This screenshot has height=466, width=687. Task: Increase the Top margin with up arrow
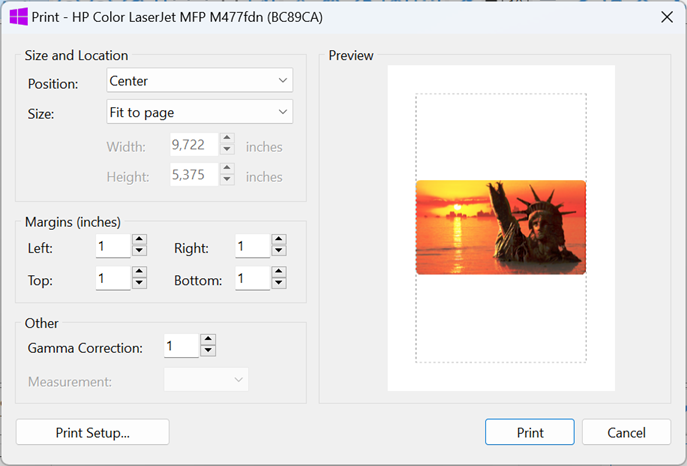tap(139, 272)
